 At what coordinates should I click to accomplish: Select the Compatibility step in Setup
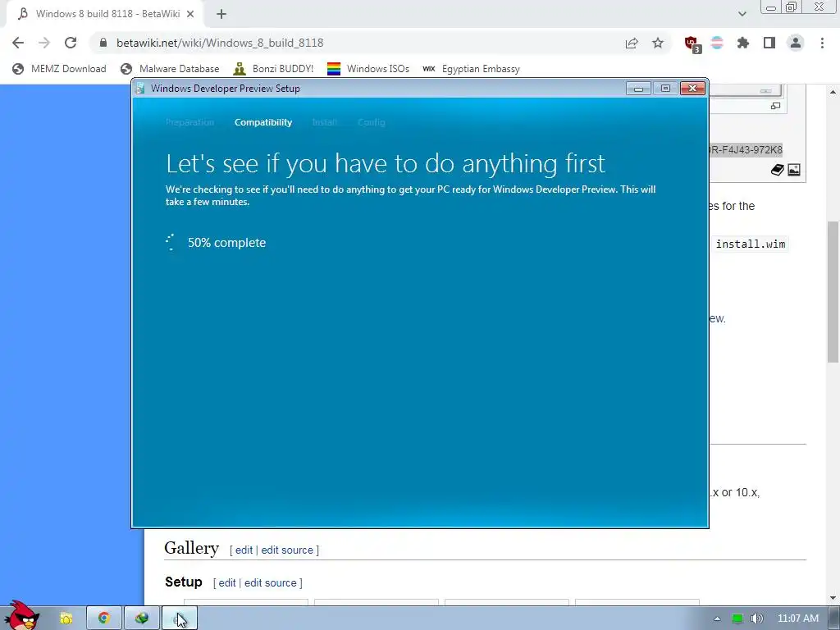point(263,122)
